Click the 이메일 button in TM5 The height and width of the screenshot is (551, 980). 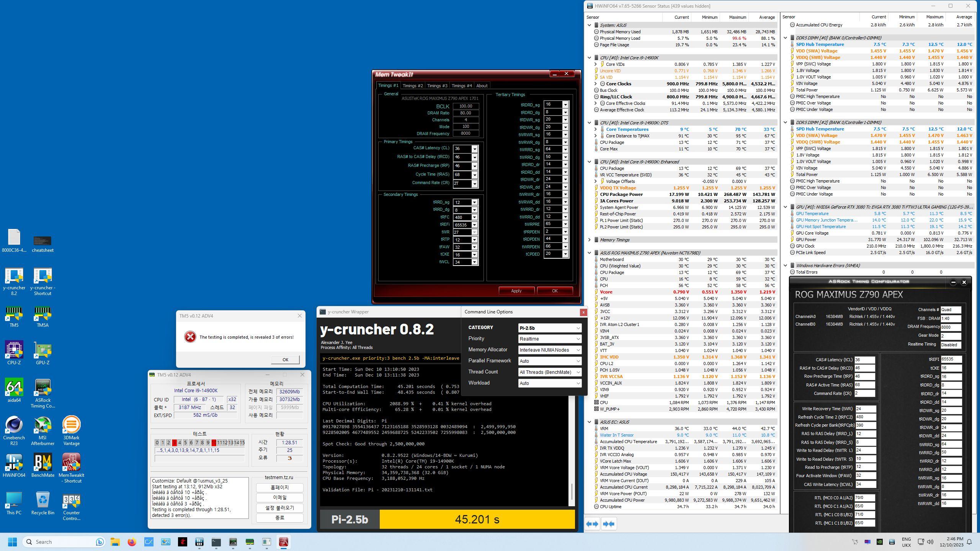pos(279,497)
